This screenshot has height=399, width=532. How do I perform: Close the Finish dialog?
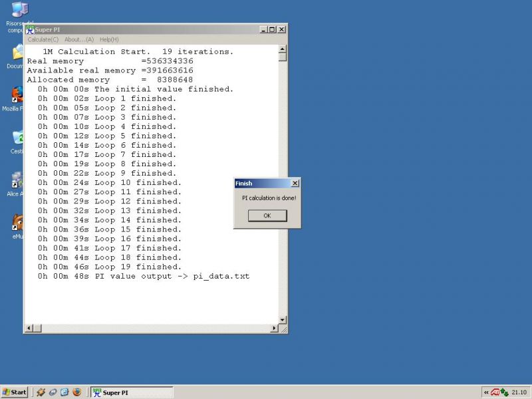point(295,184)
